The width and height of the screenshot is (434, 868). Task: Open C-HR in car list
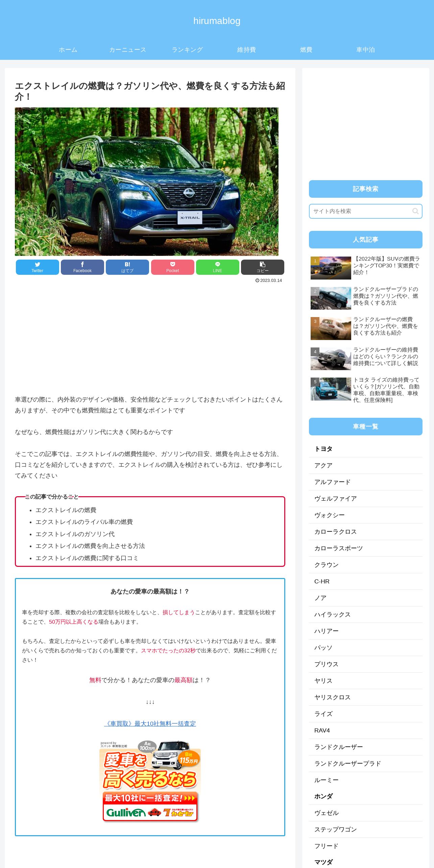(x=365, y=581)
